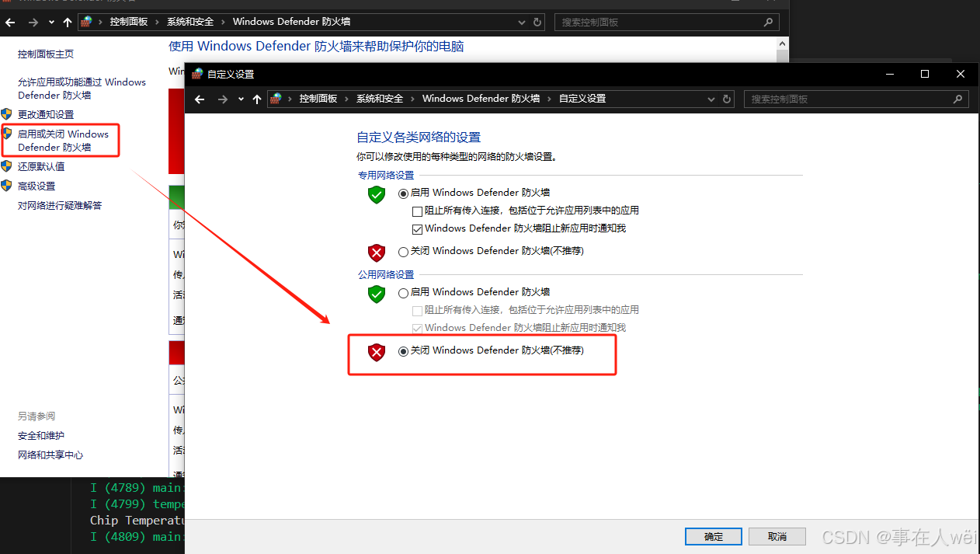980x554 pixels.
Task: Click red shield icon under 专用网络设置
Action: point(377,253)
